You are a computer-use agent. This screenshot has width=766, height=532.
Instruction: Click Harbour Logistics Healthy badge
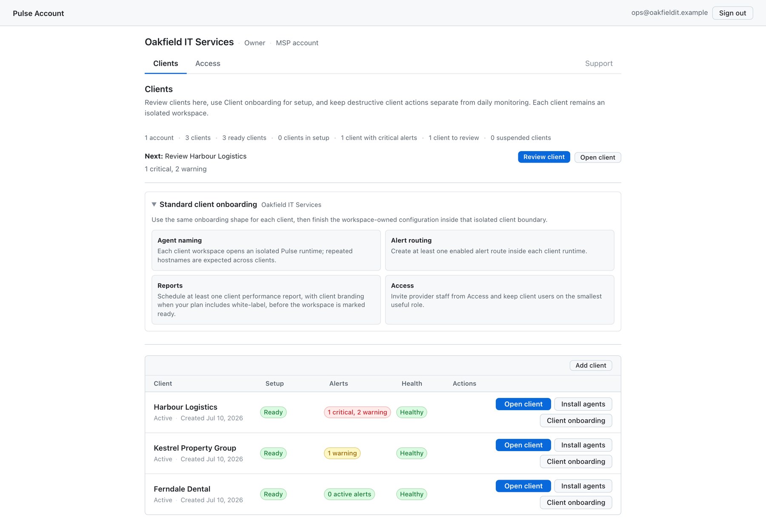(412, 412)
